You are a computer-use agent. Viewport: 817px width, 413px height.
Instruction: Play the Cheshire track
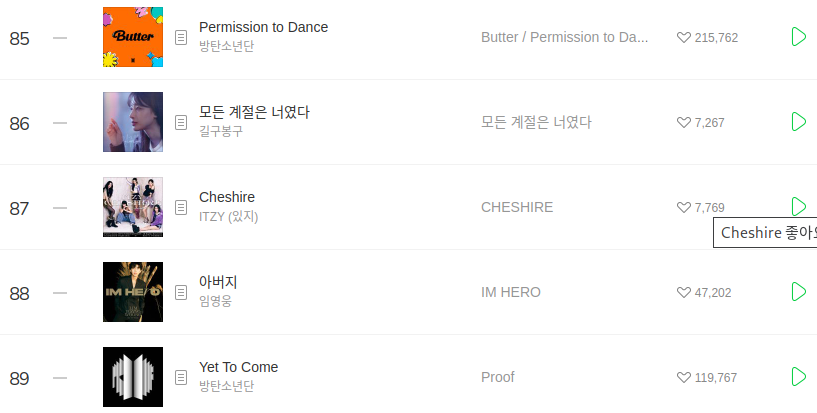pos(798,207)
